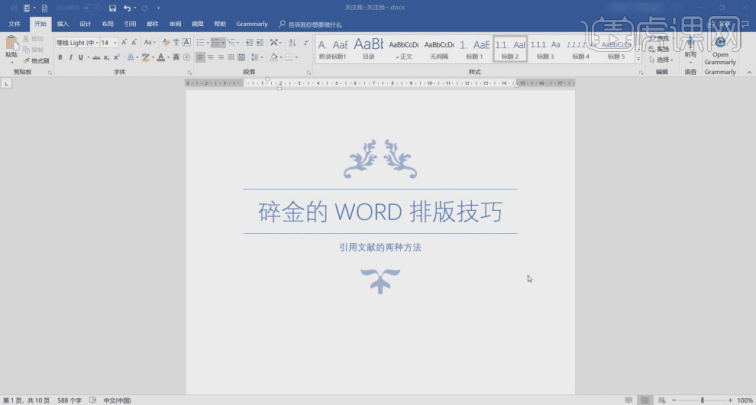Apply the 正文 body text style
Viewport: 756px width, 405px height.
pyautogui.click(x=404, y=49)
